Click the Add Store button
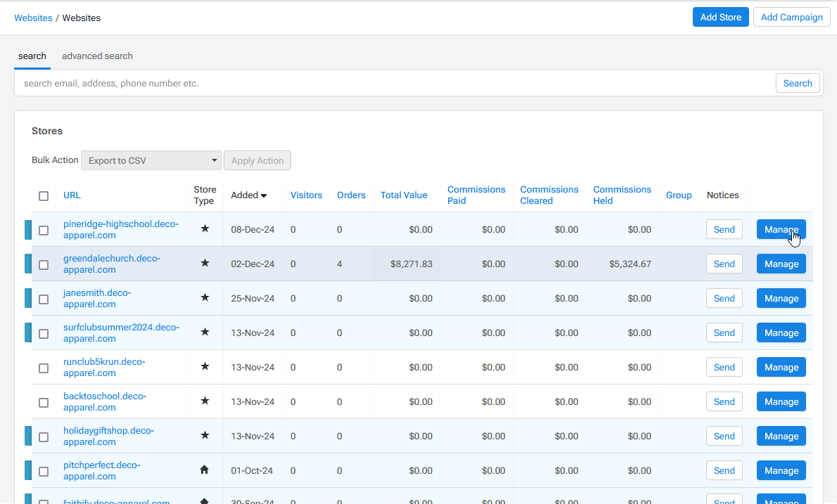837x504 pixels. [720, 17]
